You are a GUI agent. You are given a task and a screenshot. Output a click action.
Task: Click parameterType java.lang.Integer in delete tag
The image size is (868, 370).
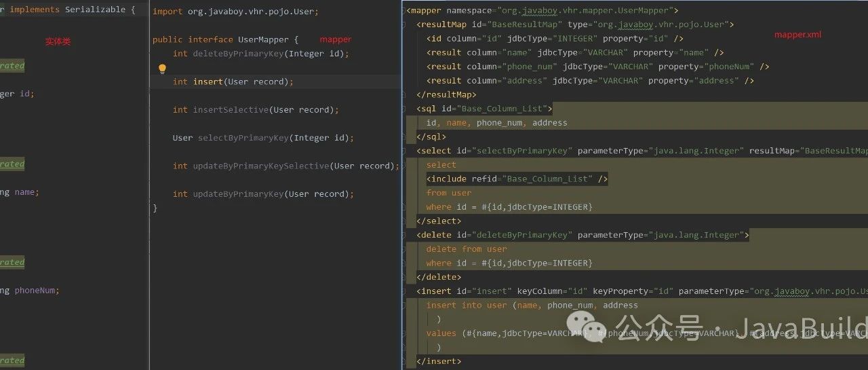point(661,236)
